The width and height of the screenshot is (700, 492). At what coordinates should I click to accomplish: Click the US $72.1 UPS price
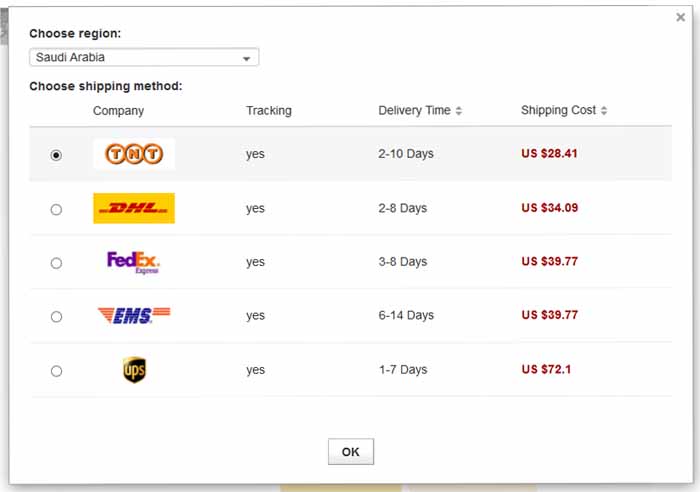pyautogui.click(x=546, y=370)
